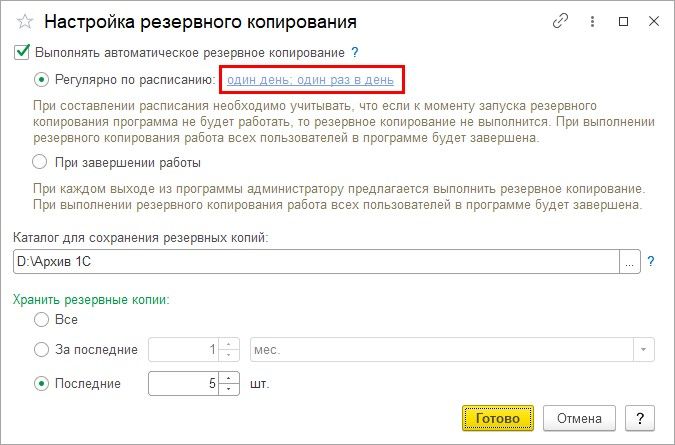
Task: Add dialog to favorites with star icon
Action: tap(25, 22)
